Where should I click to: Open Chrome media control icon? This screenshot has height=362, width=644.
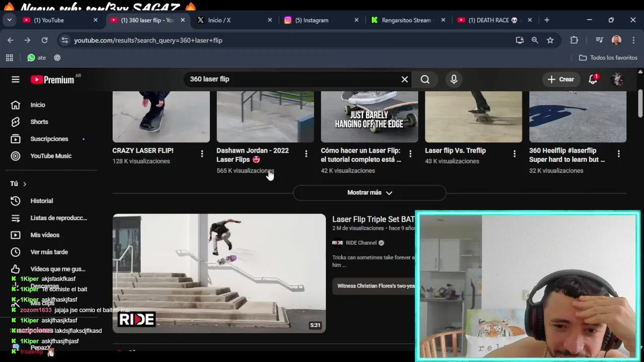[599, 40]
